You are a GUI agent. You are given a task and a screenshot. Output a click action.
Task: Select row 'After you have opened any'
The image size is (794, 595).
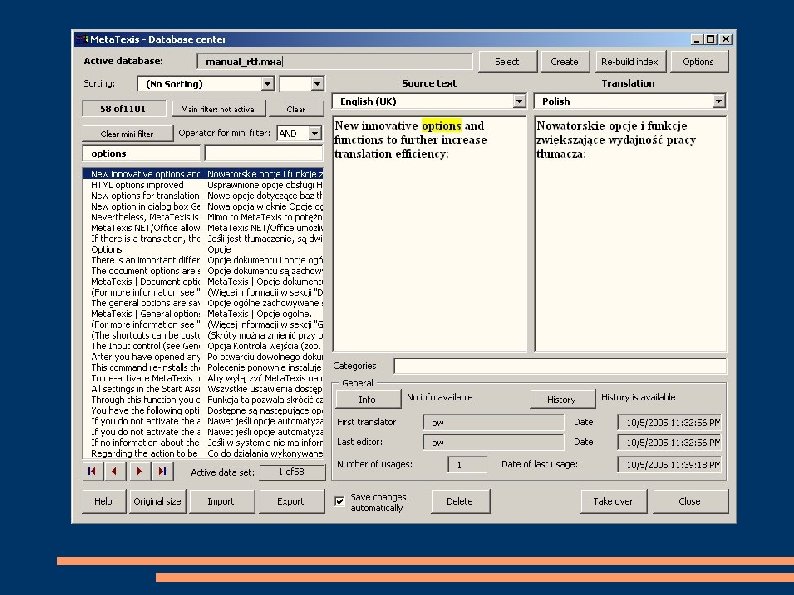pos(203,356)
